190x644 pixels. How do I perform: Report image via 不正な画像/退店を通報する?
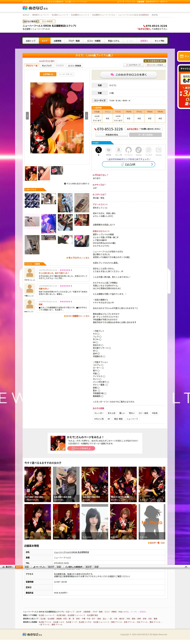coord(77,184)
